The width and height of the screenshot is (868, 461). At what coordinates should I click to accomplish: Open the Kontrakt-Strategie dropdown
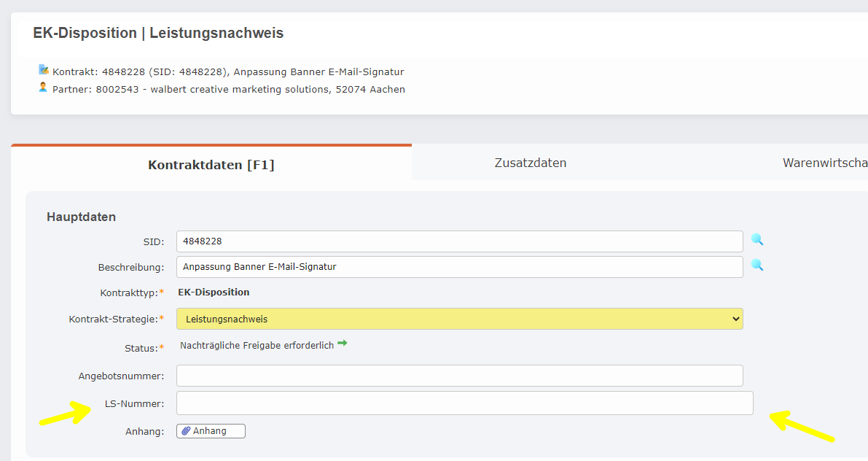pyautogui.click(x=459, y=319)
